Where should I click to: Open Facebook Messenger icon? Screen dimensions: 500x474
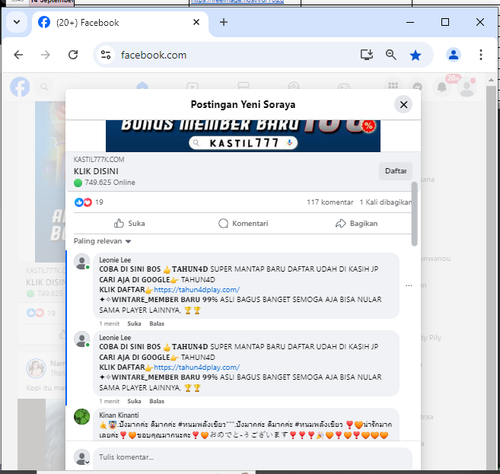click(x=417, y=87)
